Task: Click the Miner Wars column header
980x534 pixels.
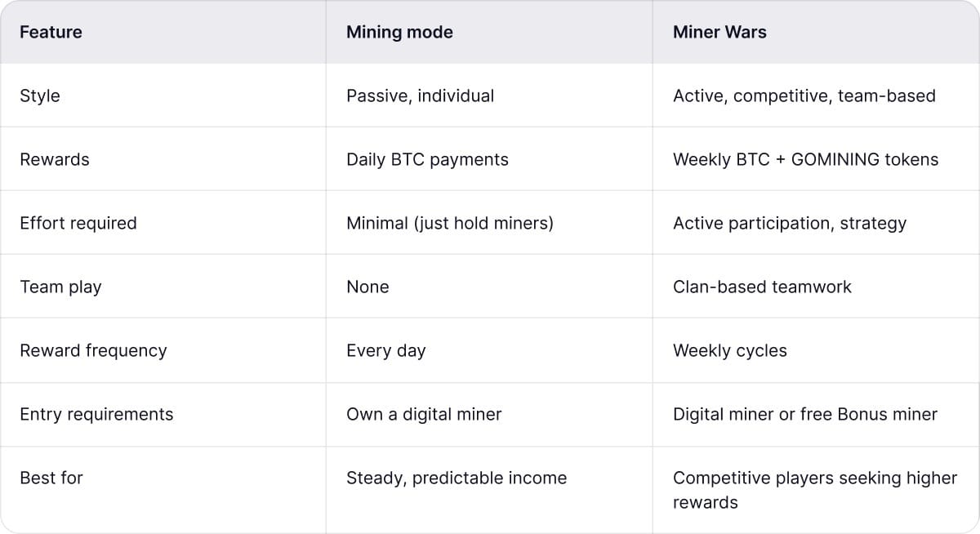Action: pyautogui.click(x=719, y=33)
